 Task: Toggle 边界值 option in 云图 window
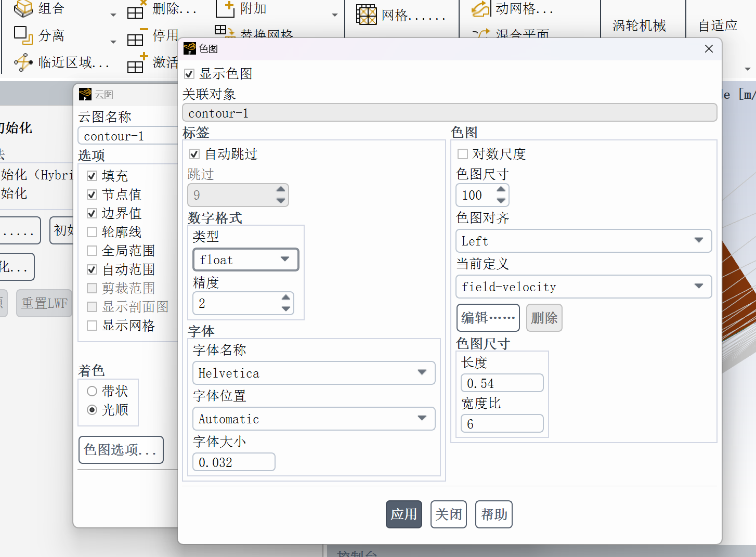92,213
